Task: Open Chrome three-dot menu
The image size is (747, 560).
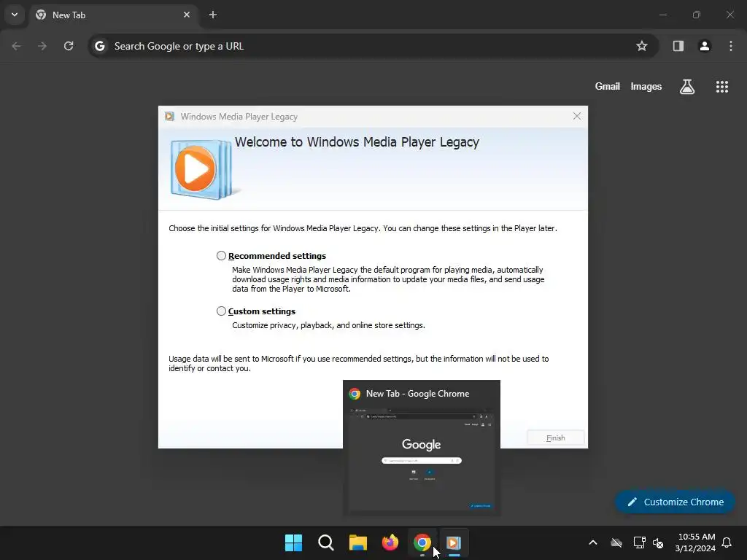Action: click(x=730, y=46)
